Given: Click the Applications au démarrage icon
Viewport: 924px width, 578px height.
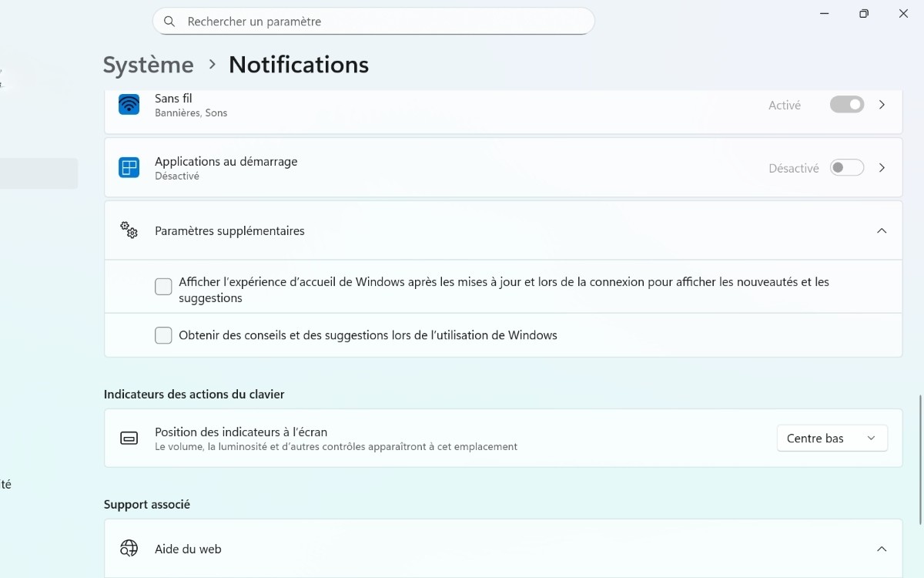Looking at the screenshot, I should point(128,167).
